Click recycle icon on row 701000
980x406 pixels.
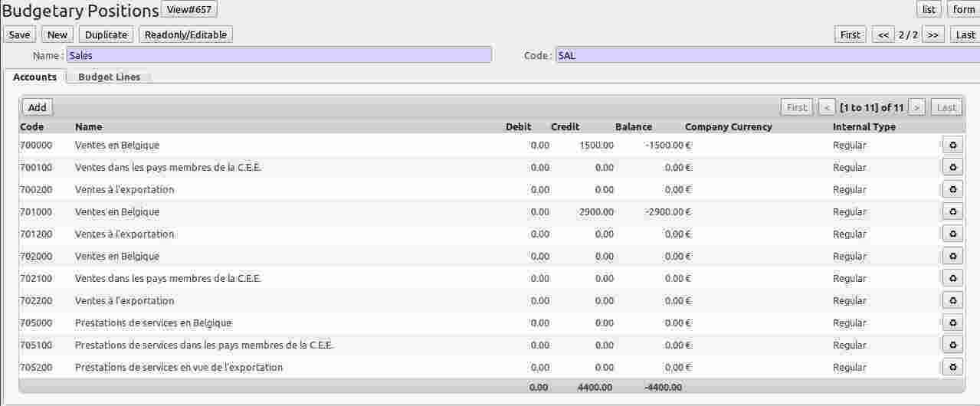952,212
